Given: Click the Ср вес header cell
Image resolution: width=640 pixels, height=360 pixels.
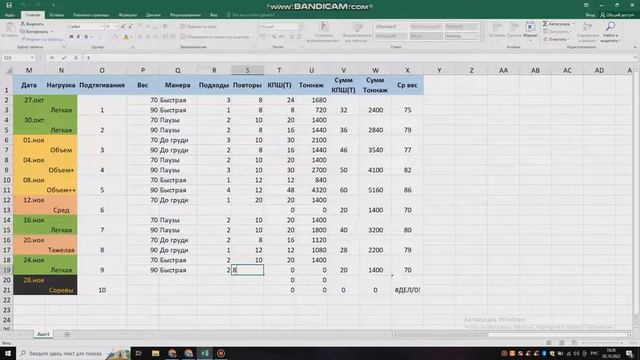Looking at the screenshot, I should click(407, 85).
